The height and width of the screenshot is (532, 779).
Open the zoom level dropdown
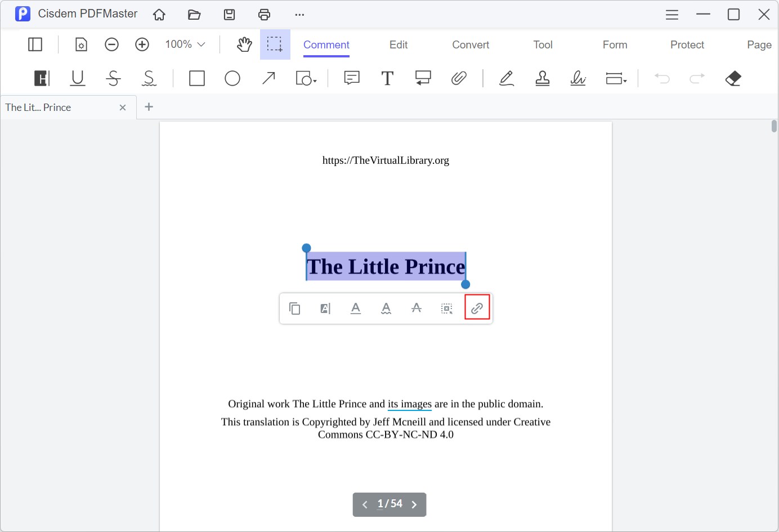[x=184, y=44]
